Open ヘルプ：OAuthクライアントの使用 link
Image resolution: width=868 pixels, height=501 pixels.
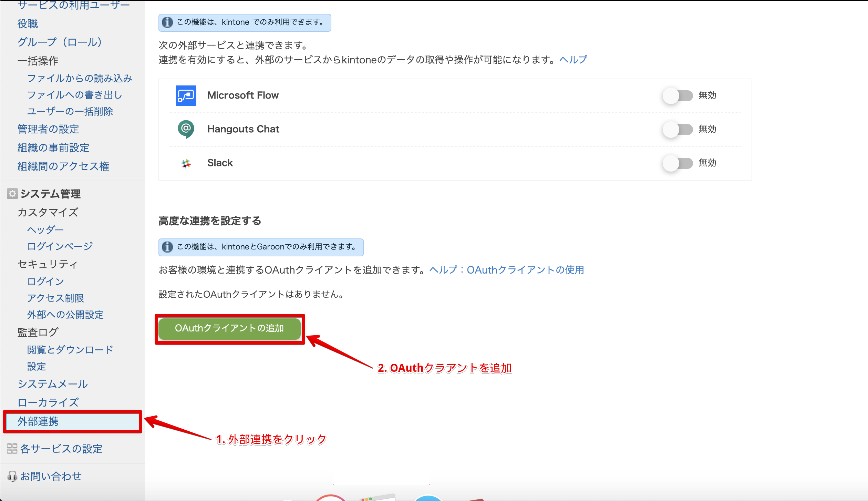pyautogui.click(x=506, y=270)
